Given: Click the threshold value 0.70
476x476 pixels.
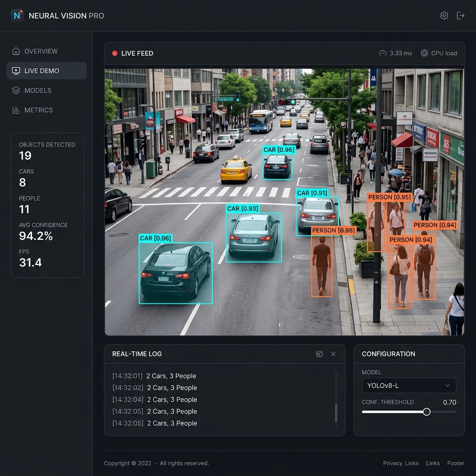Looking at the screenshot, I should tap(450, 402).
